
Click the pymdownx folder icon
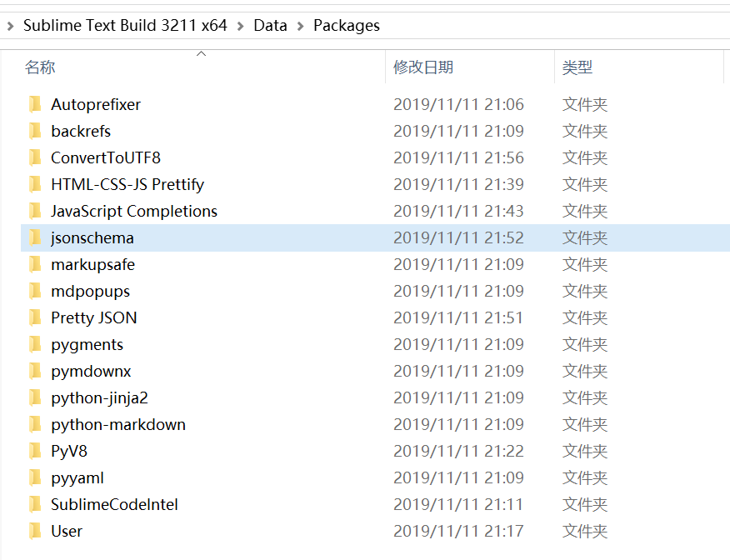point(35,371)
